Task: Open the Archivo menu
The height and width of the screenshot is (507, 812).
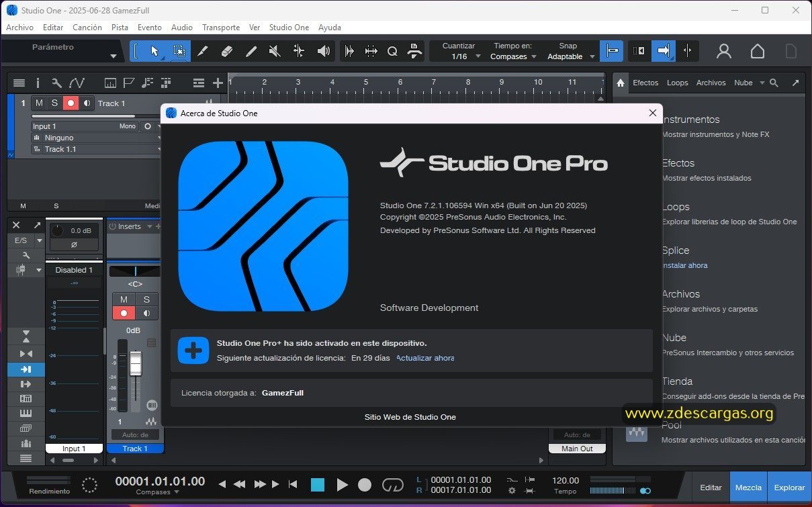Action: [19, 28]
